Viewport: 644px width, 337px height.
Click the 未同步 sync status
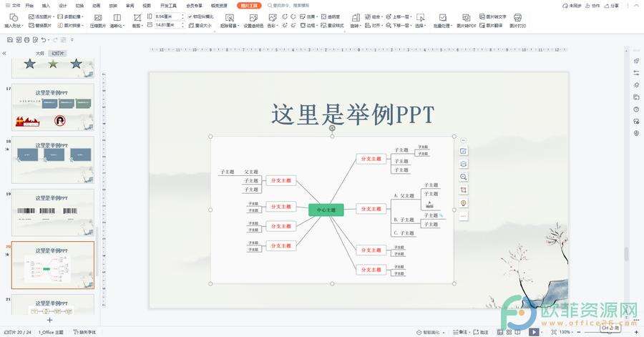(x=572, y=6)
